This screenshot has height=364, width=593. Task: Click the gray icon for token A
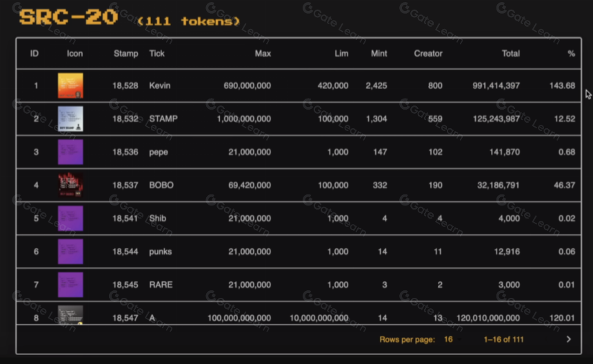70,315
